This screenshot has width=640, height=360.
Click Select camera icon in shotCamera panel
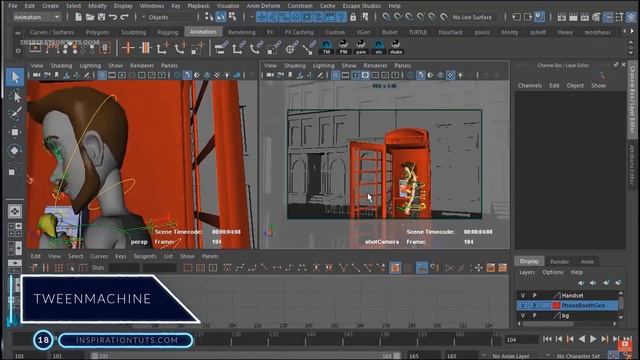[x=270, y=75]
